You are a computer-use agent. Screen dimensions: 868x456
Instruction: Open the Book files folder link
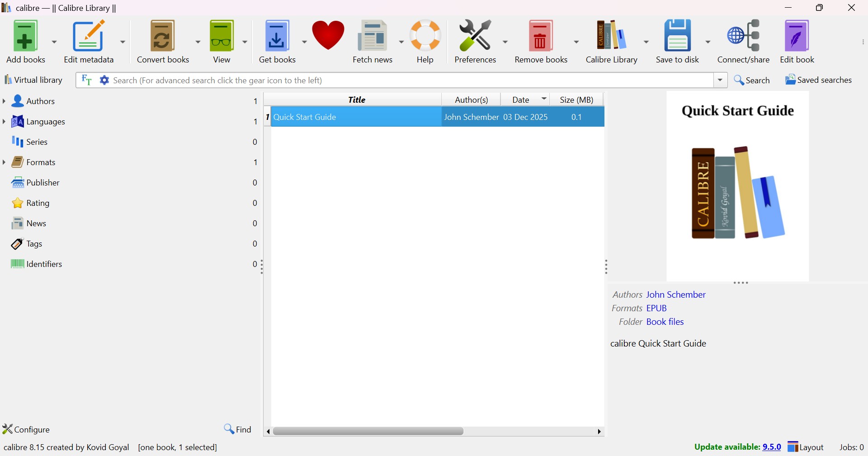coord(665,321)
